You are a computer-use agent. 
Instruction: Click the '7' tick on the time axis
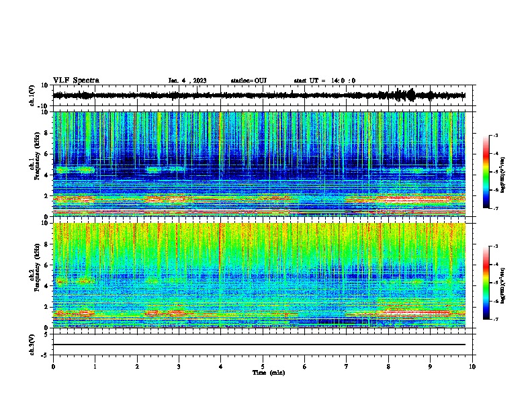347,367
